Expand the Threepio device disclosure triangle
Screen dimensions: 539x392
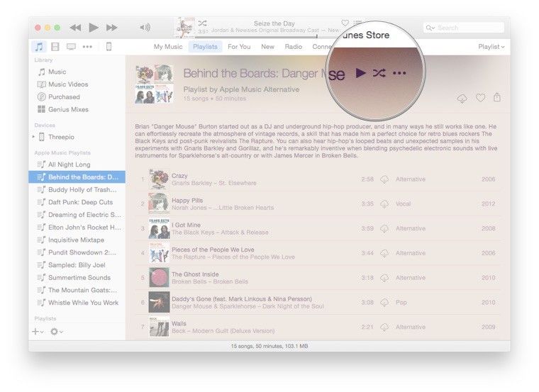coord(33,137)
